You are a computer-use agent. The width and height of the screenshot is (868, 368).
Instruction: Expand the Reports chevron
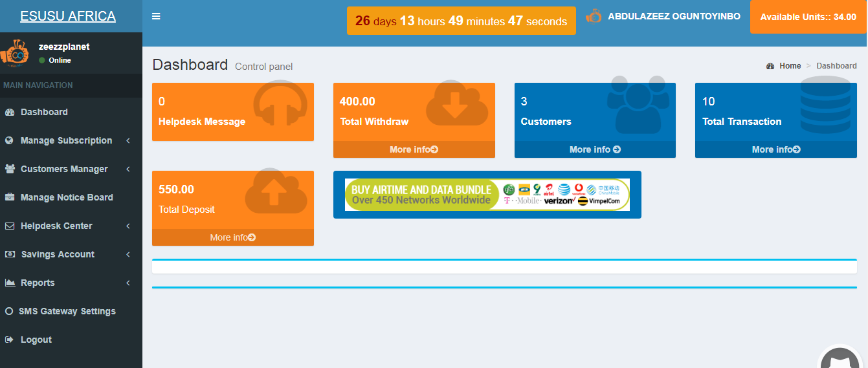(128, 283)
